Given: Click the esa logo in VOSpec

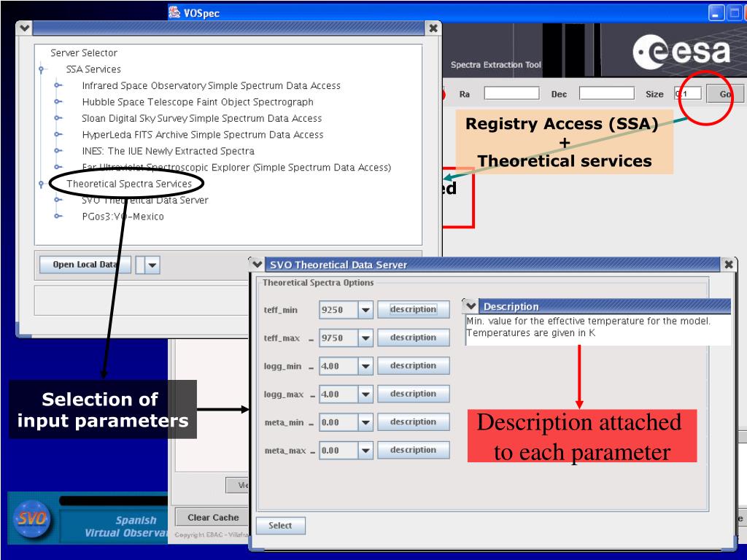Looking at the screenshot, I should (x=681, y=51).
